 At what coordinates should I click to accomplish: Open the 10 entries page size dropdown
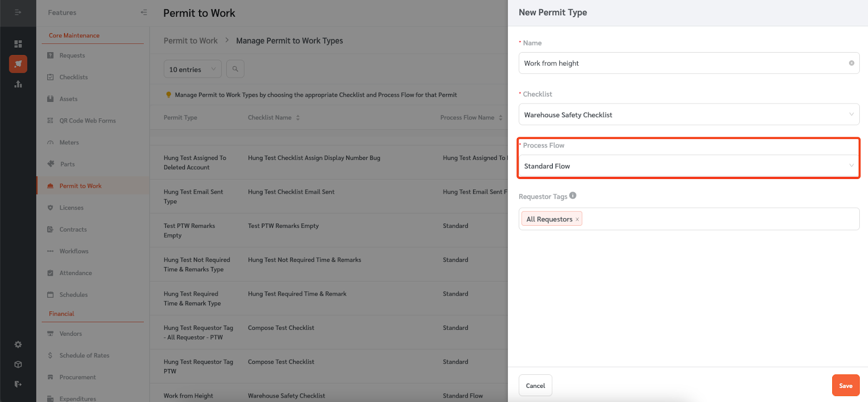point(192,69)
